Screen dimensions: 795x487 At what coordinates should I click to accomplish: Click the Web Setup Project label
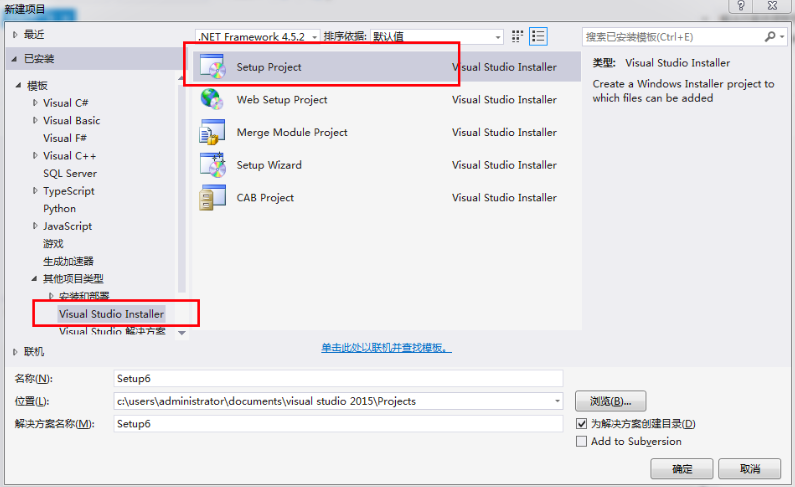(282, 100)
